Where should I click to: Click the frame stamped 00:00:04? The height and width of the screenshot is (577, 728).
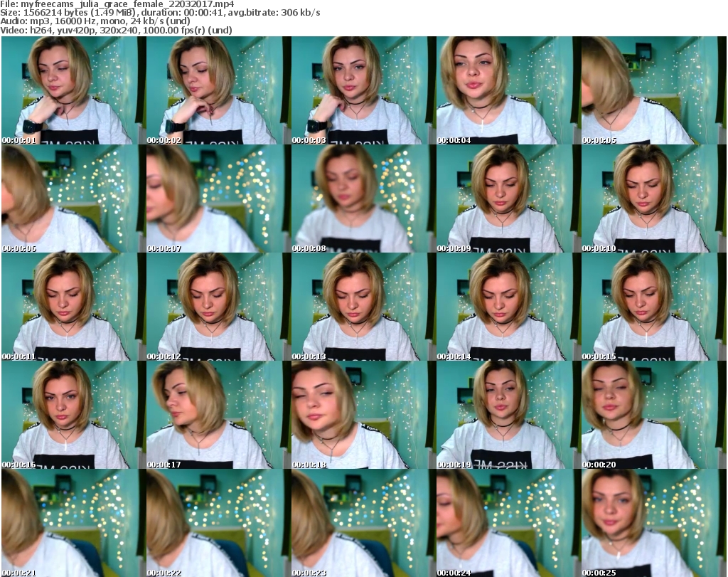(508, 90)
